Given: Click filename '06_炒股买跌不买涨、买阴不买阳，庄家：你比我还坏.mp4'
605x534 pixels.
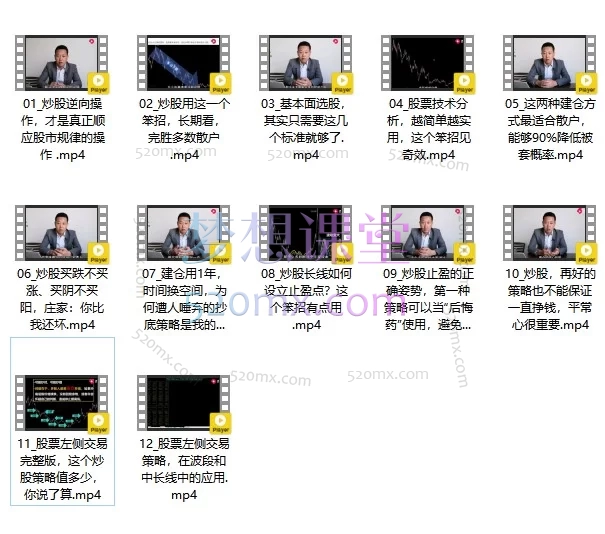Looking at the screenshot, I should 63,299.
